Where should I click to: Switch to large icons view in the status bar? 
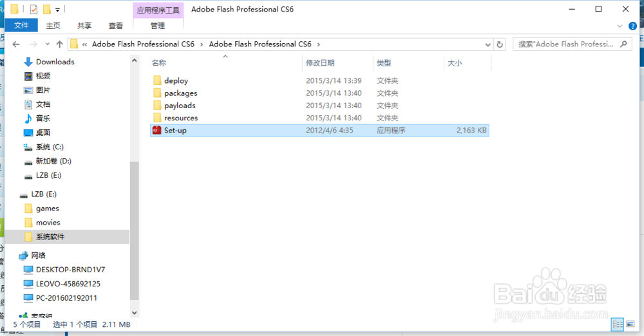[x=630, y=324]
